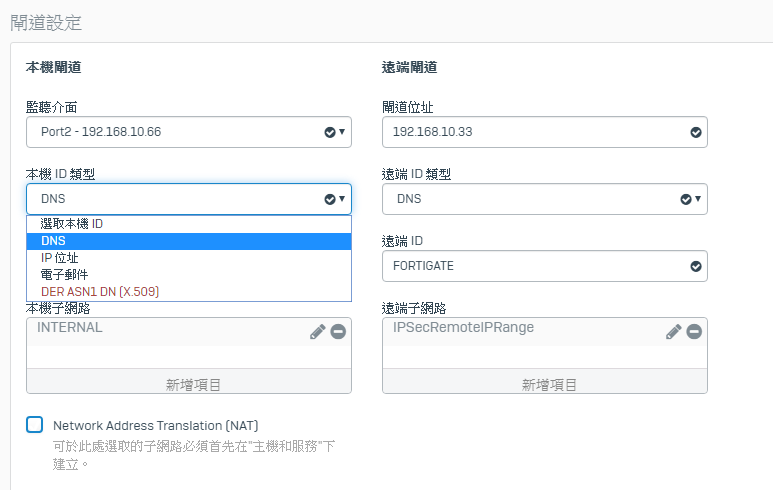Edit IPSecRemoteIPRange with pencil icon
The width and height of the screenshot is (773, 490).
674,331
